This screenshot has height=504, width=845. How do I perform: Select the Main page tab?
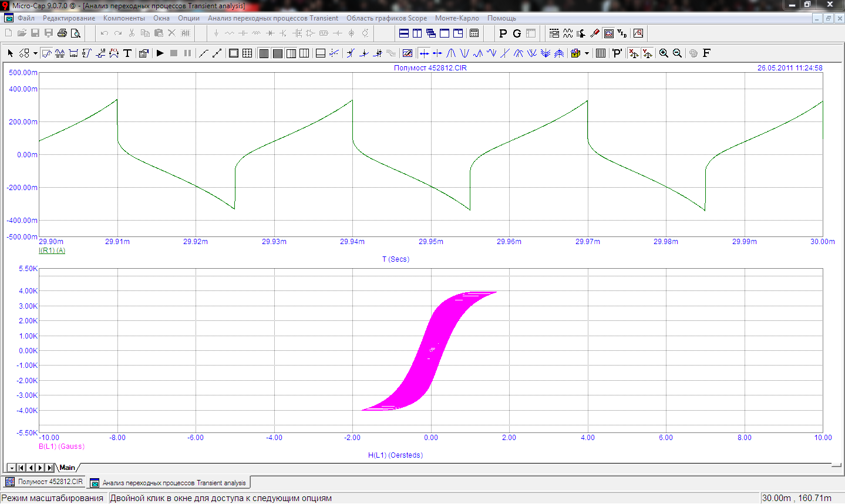67,468
